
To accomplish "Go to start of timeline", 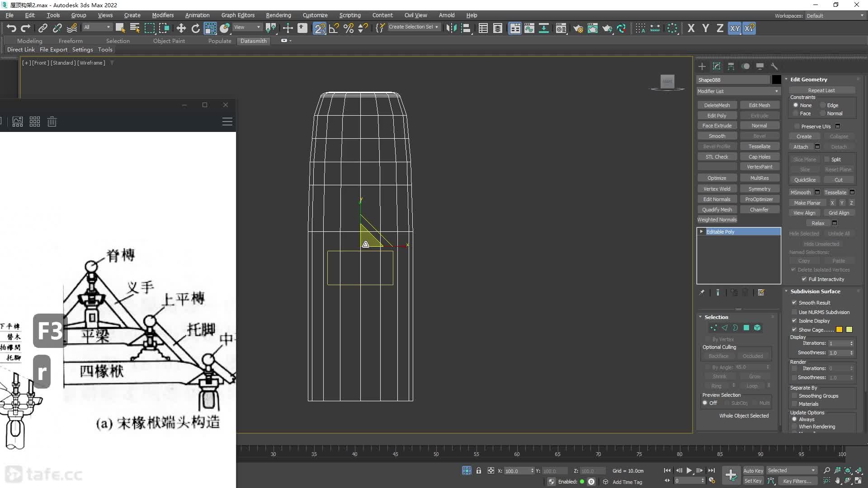I will (x=667, y=470).
